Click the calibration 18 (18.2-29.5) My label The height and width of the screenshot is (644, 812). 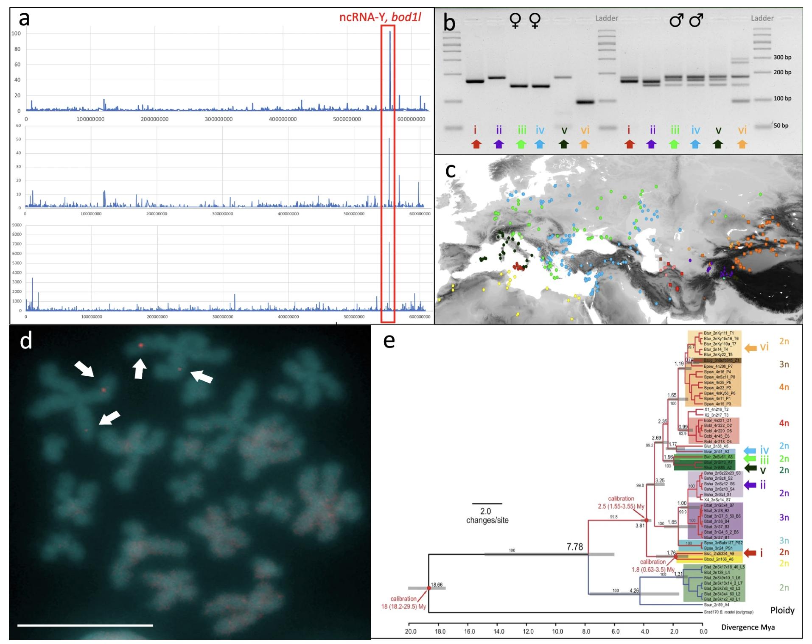click(403, 603)
